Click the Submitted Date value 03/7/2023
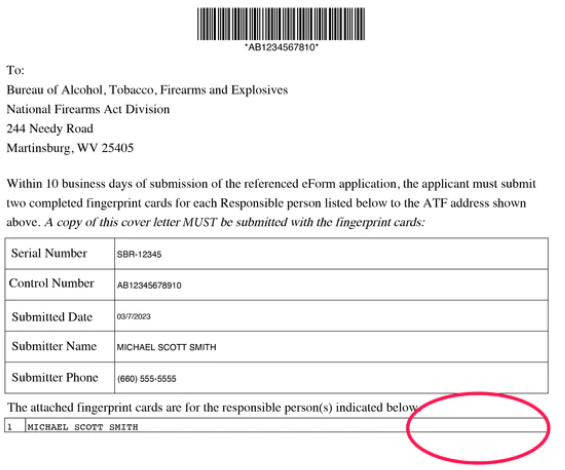The image size is (565, 470). (x=133, y=316)
